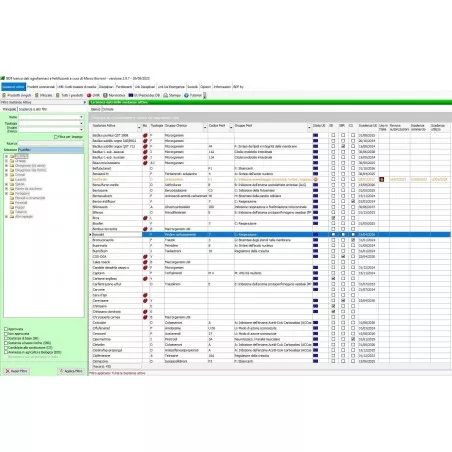Switch to the Scheda view tab
The image size is (452, 452).
pos(108,109)
